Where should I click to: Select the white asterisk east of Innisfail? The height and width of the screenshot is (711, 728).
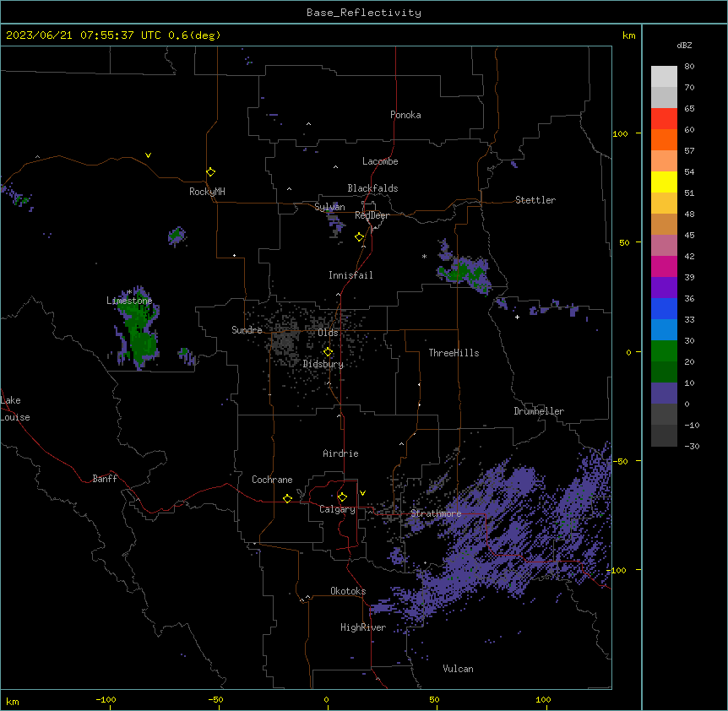tap(424, 257)
